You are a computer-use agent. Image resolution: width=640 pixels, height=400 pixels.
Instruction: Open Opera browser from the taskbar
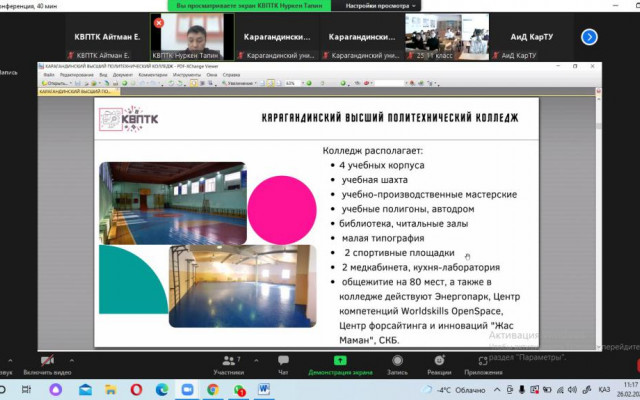(136, 390)
